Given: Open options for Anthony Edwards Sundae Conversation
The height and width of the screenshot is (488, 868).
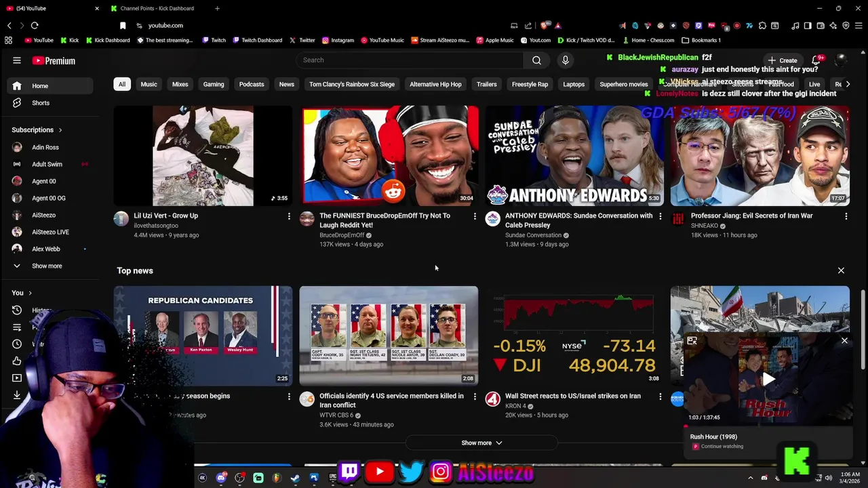Looking at the screenshot, I should pyautogui.click(x=660, y=216).
